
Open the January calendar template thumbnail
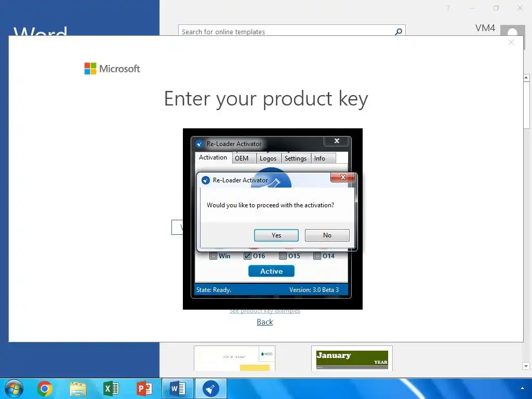point(352,358)
